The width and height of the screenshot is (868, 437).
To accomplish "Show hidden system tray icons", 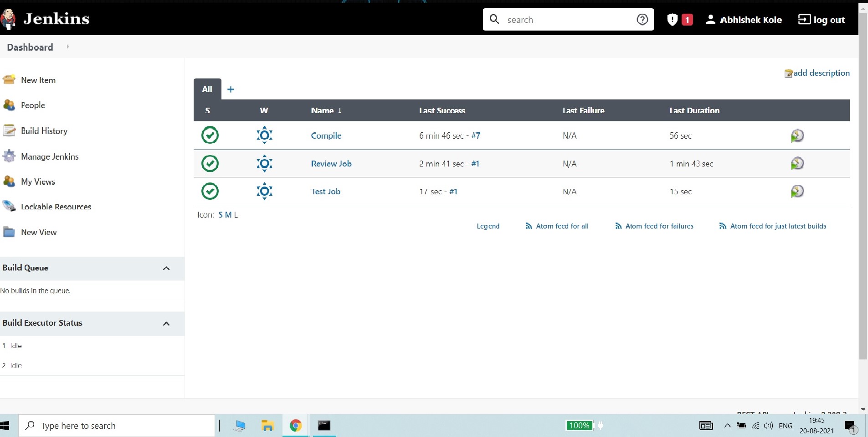I will click(x=727, y=426).
